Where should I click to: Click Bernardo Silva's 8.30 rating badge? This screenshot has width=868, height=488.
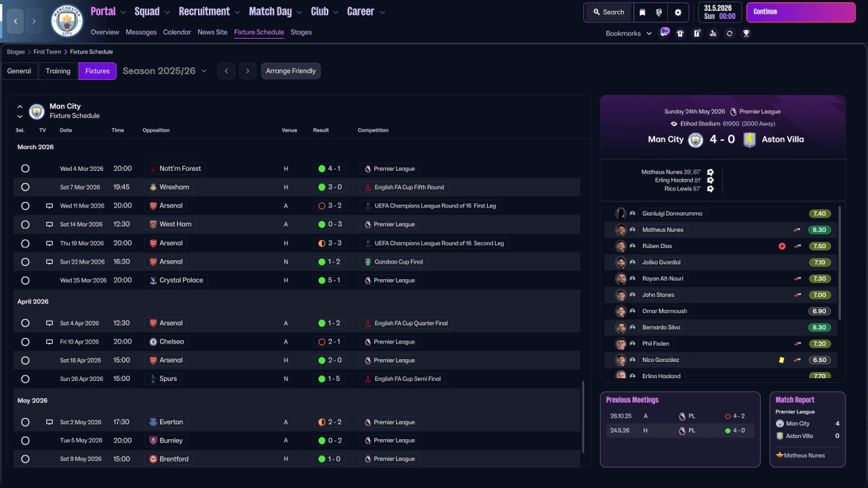click(819, 327)
